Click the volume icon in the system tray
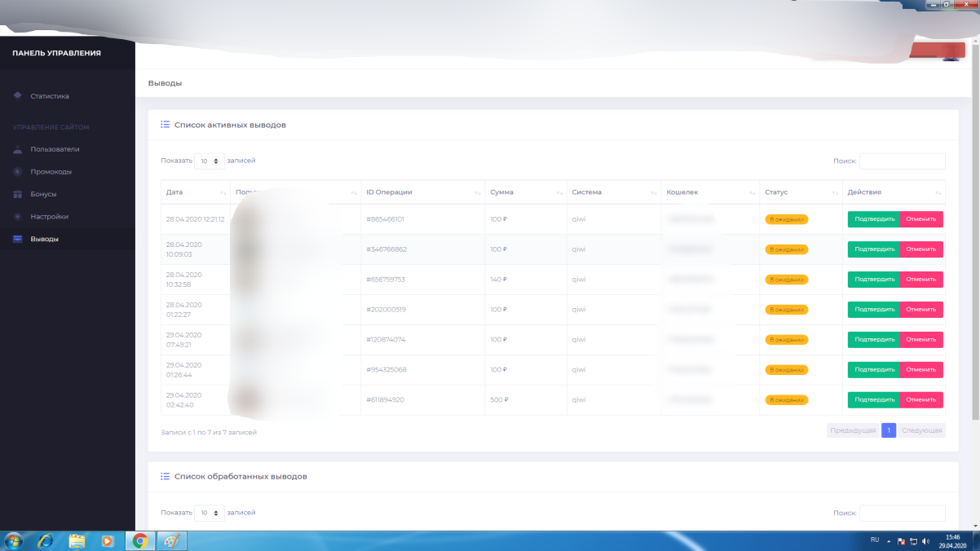Screen dimensions: 980x551 coord(926,541)
